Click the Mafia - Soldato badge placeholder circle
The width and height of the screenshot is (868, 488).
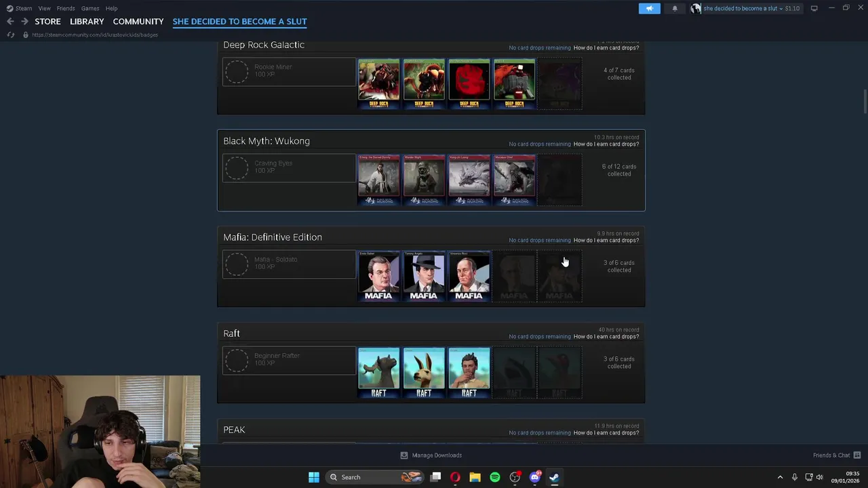click(237, 264)
